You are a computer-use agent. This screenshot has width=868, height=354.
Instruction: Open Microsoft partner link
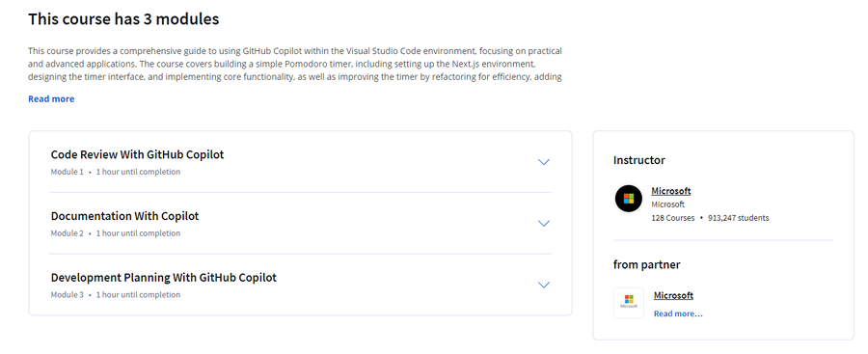click(673, 295)
